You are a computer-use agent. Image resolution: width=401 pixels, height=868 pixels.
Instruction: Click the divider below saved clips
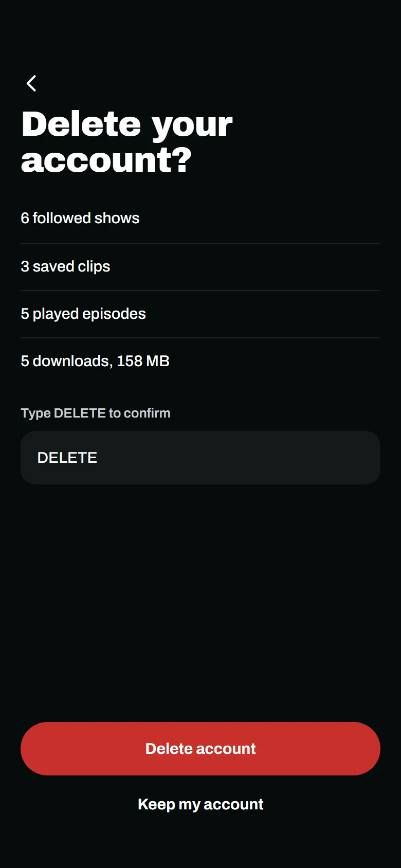(x=200, y=290)
